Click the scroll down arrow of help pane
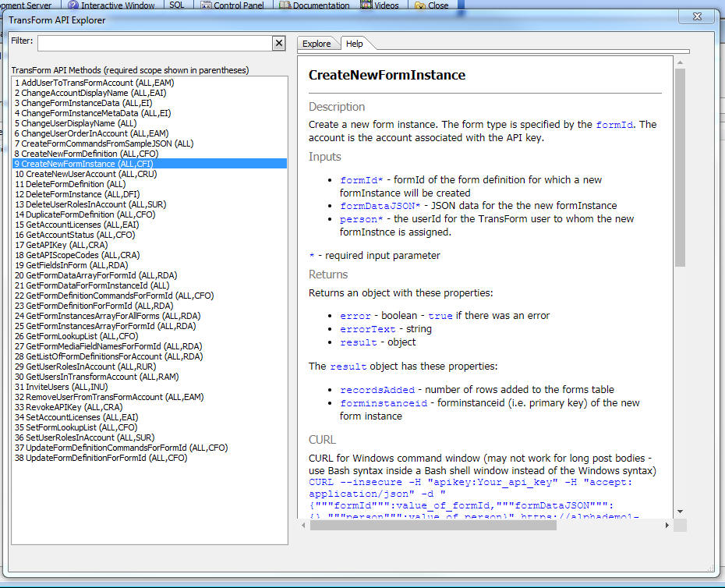This screenshot has width=725, height=588. (x=680, y=512)
